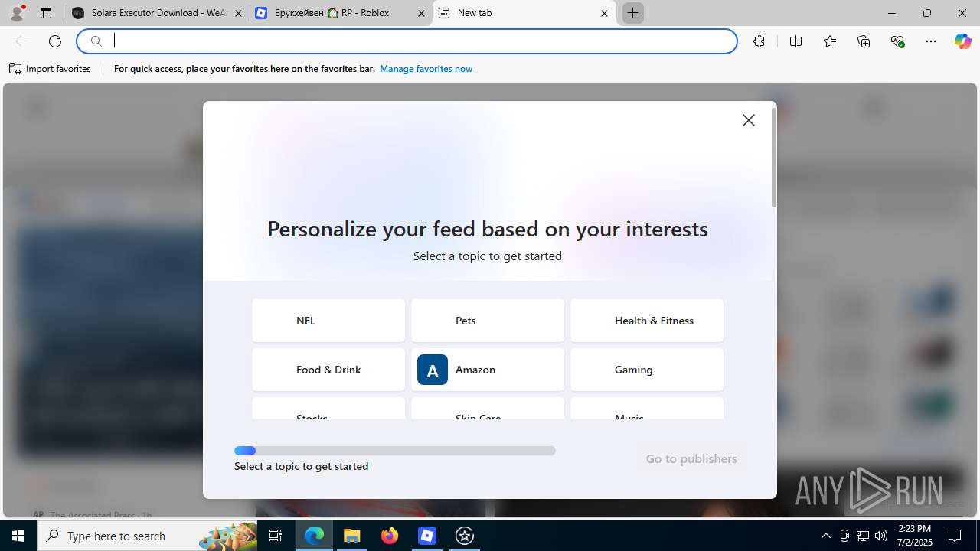The height and width of the screenshot is (551, 980).
Task: Open Settings and more ellipsis menu
Action: [931, 41]
